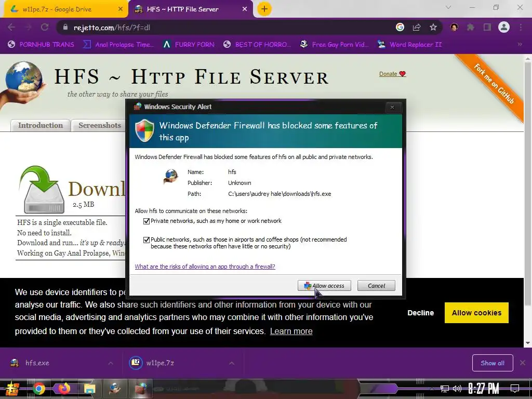
Task: Click the green download arrow icon
Action: (43, 189)
